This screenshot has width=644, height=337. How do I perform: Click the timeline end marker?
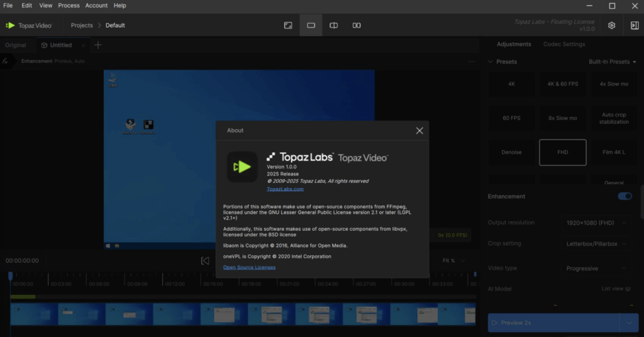click(x=475, y=274)
